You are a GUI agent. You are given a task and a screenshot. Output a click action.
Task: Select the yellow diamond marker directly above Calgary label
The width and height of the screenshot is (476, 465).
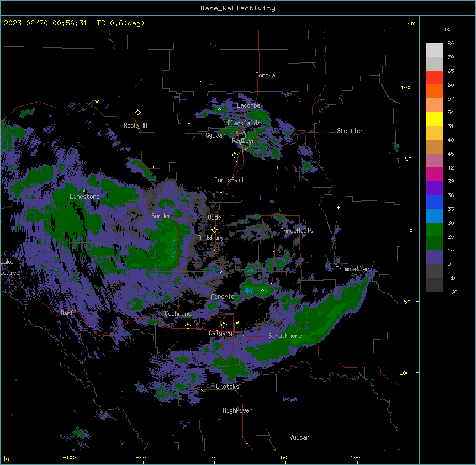point(224,325)
